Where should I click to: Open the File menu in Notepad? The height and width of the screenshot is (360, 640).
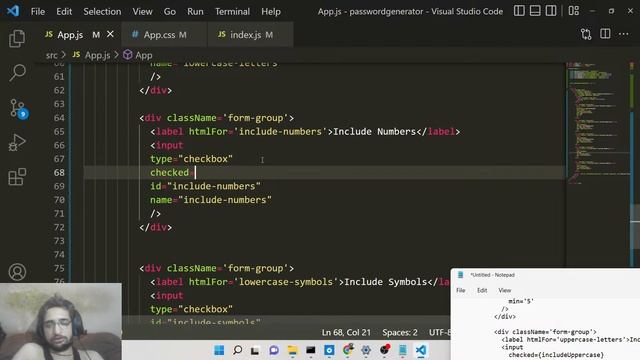[x=461, y=291]
